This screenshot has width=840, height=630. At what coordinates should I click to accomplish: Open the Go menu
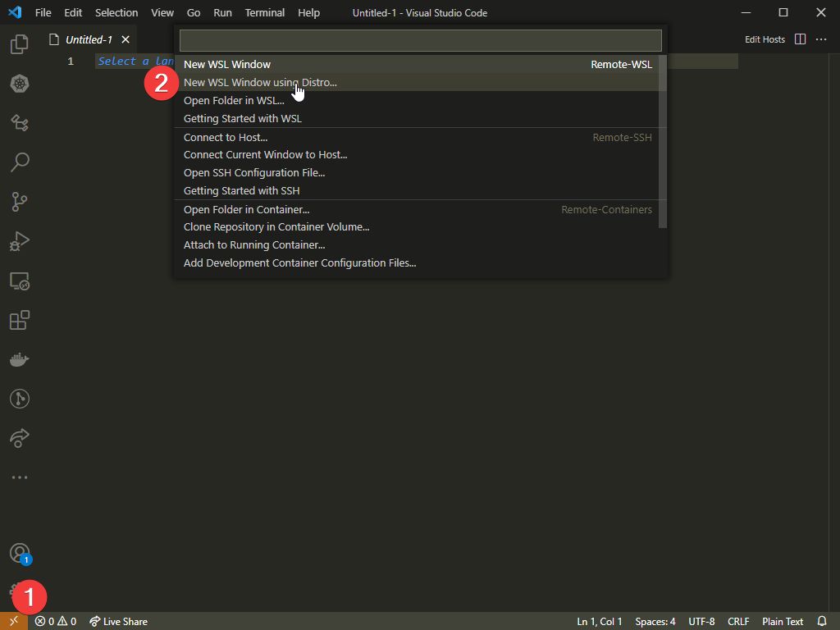(194, 13)
